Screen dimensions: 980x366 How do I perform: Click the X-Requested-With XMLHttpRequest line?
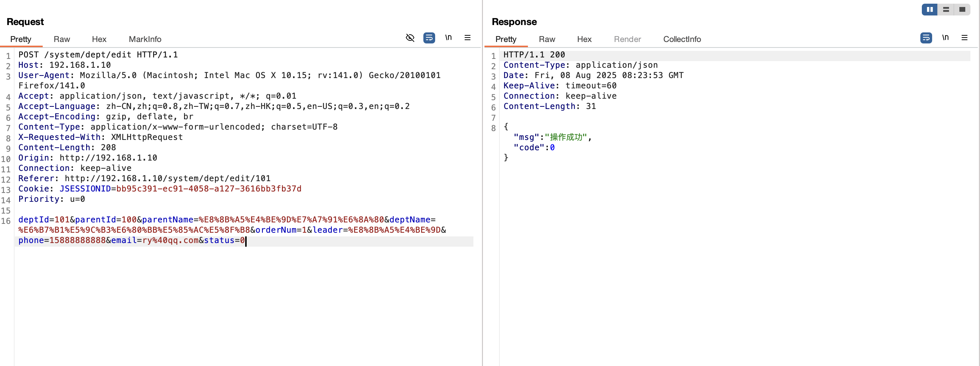tap(101, 137)
